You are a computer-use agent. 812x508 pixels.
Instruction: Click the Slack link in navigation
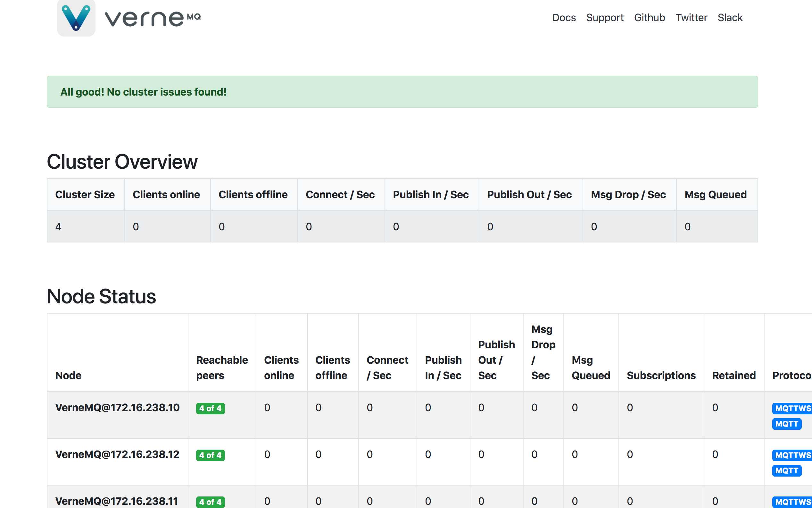click(x=730, y=18)
